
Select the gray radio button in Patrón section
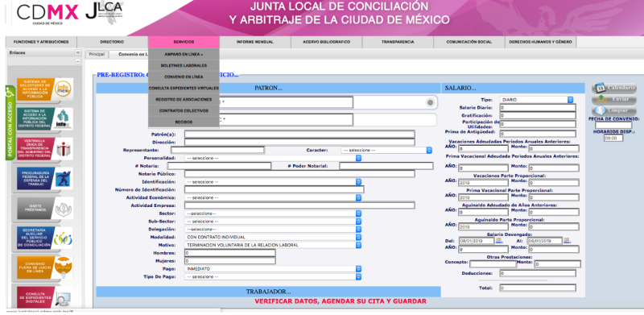pos(430,102)
